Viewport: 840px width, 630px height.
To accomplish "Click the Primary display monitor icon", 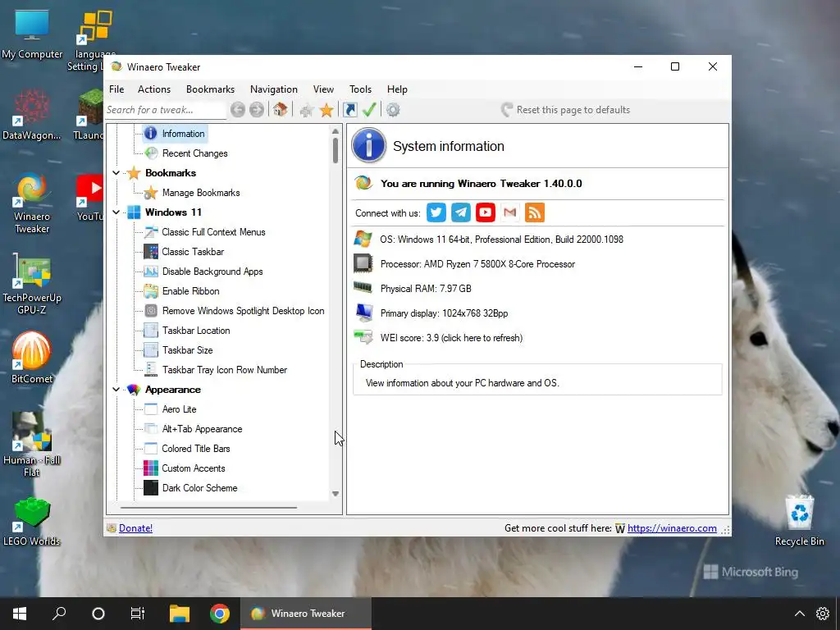I will click(x=363, y=313).
